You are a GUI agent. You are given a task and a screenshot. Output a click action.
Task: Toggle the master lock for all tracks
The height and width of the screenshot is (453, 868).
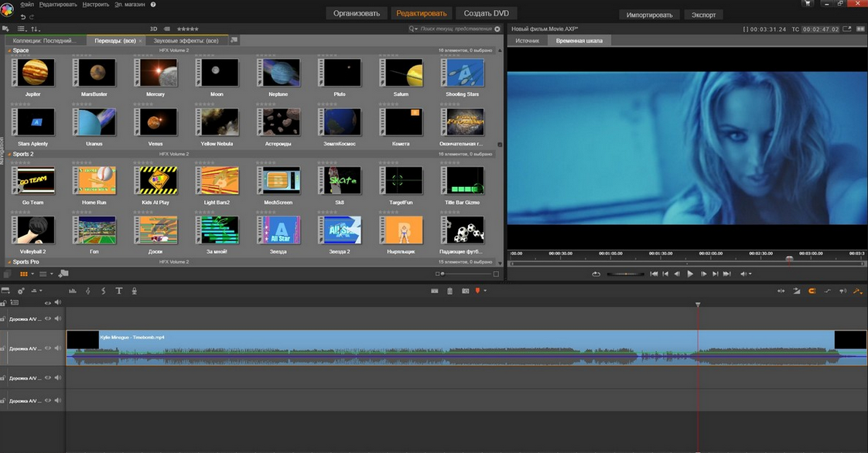point(3,303)
